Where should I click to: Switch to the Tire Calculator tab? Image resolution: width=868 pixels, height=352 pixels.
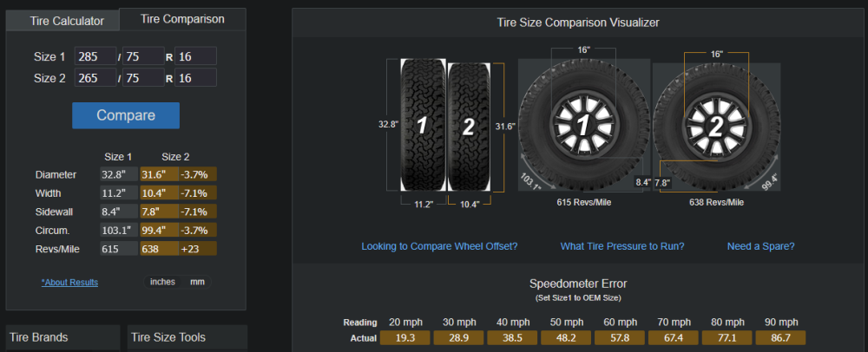point(62,20)
